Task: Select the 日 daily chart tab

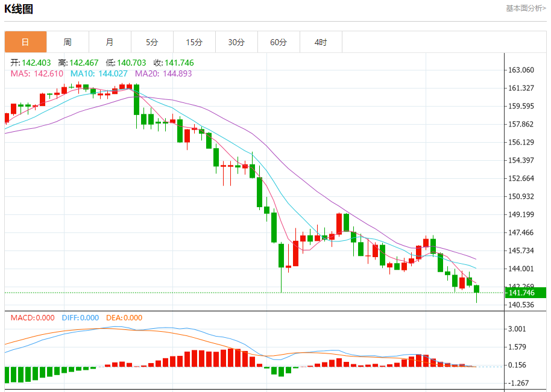Action: tap(26, 42)
